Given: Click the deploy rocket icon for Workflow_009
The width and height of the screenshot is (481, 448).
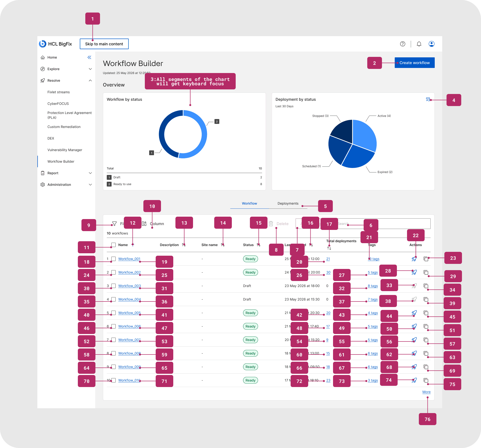Looking at the screenshot, I should click(414, 367).
